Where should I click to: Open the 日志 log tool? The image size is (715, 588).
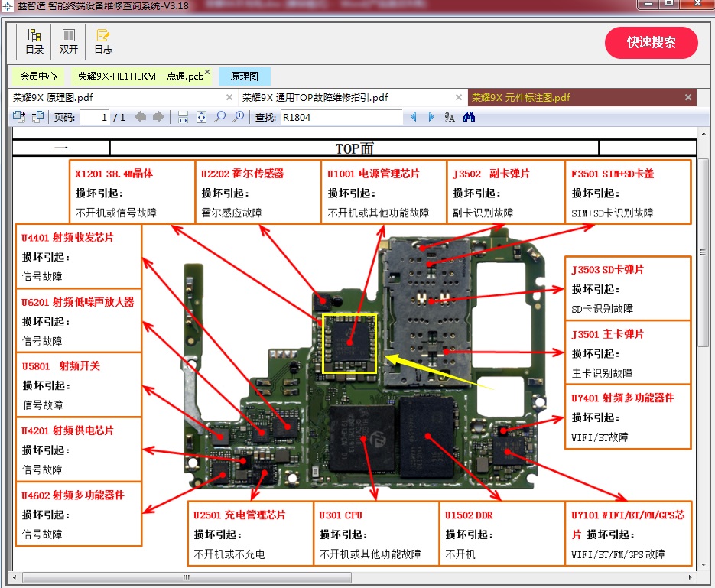(103, 41)
